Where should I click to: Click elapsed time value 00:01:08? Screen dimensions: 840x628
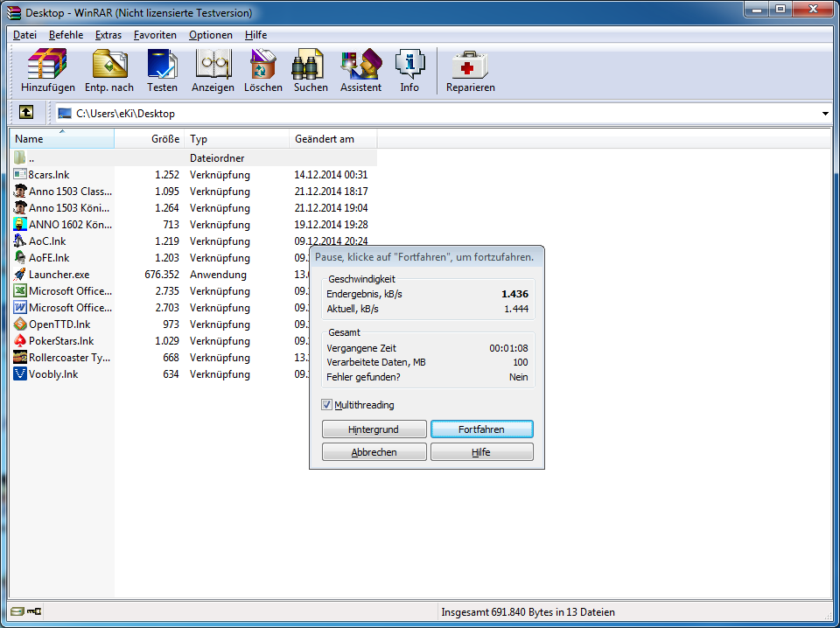[508, 348]
